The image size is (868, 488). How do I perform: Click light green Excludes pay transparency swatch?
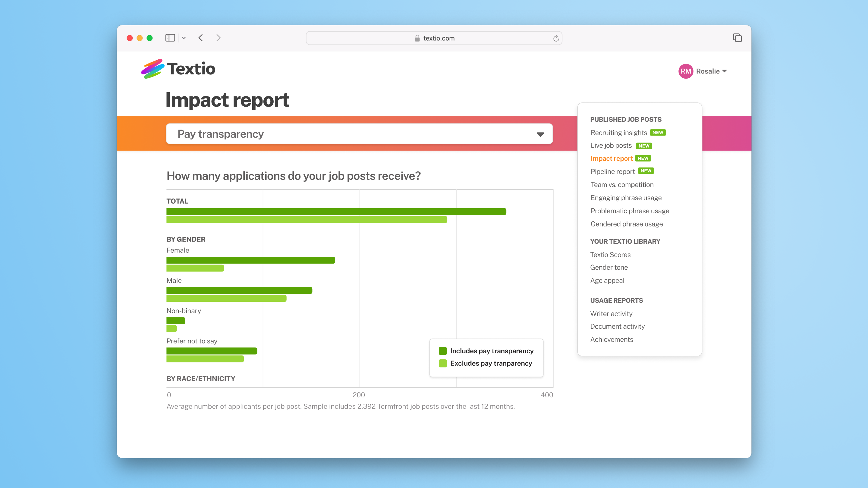tap(443, 363)
